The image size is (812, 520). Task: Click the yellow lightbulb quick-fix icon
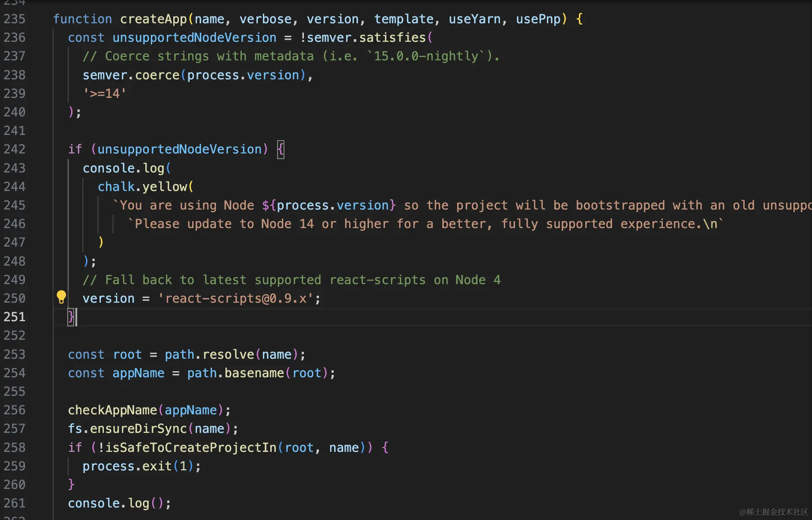tap(61, 297)
